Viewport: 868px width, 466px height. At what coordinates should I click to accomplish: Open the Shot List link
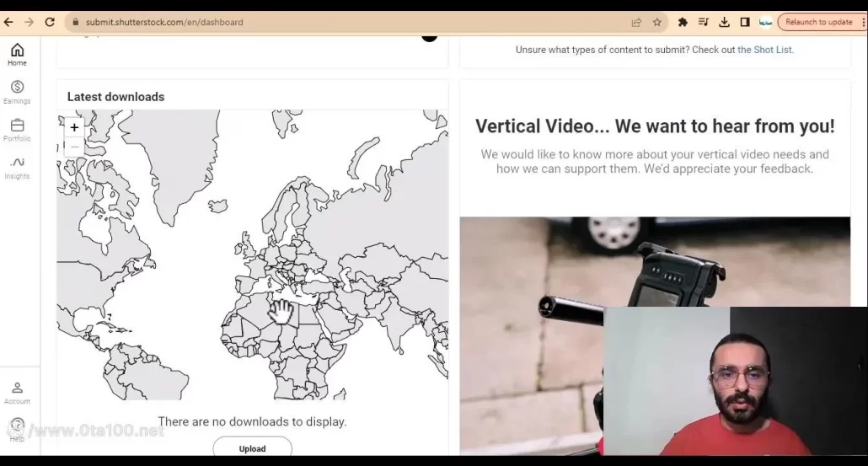pos(765,50)
